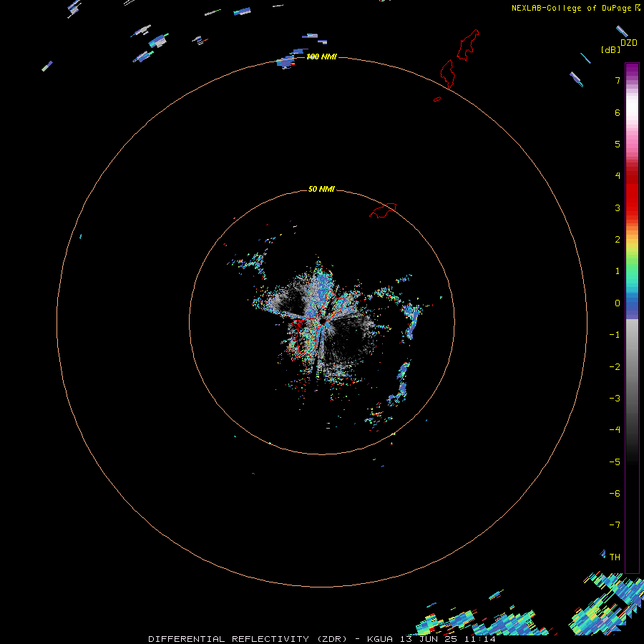
Task: Click the -3 value on the legend
Action: (615, 399)
